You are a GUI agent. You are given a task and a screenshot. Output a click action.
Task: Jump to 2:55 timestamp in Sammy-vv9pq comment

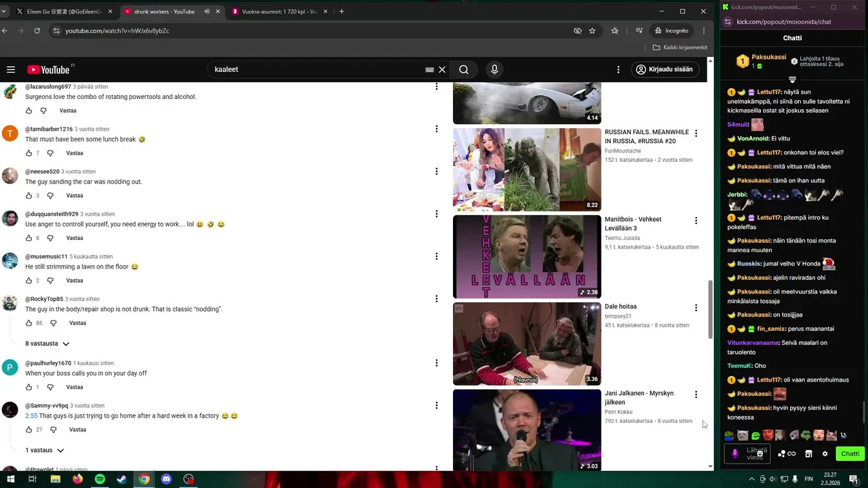tap(31, 416)
